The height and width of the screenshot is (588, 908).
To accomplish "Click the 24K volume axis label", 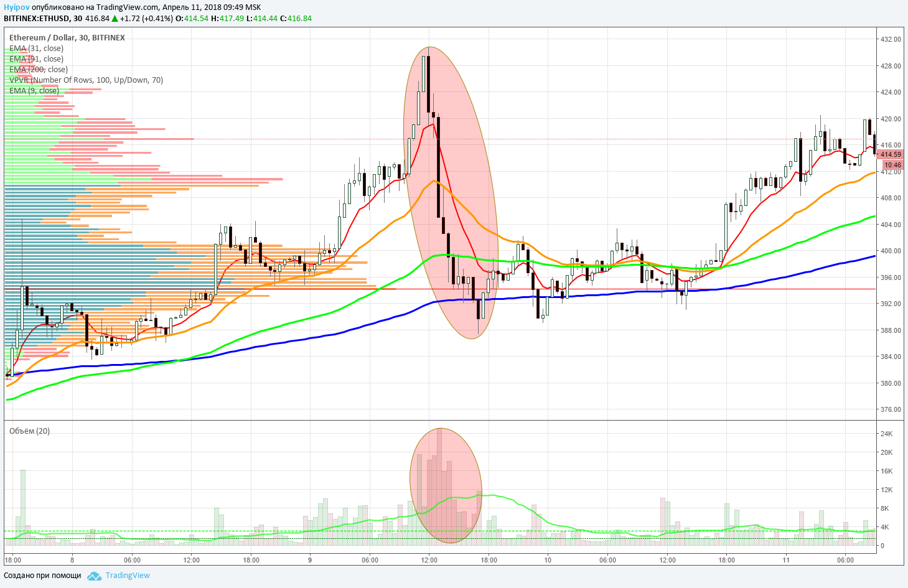I will (x=886, y=434).
